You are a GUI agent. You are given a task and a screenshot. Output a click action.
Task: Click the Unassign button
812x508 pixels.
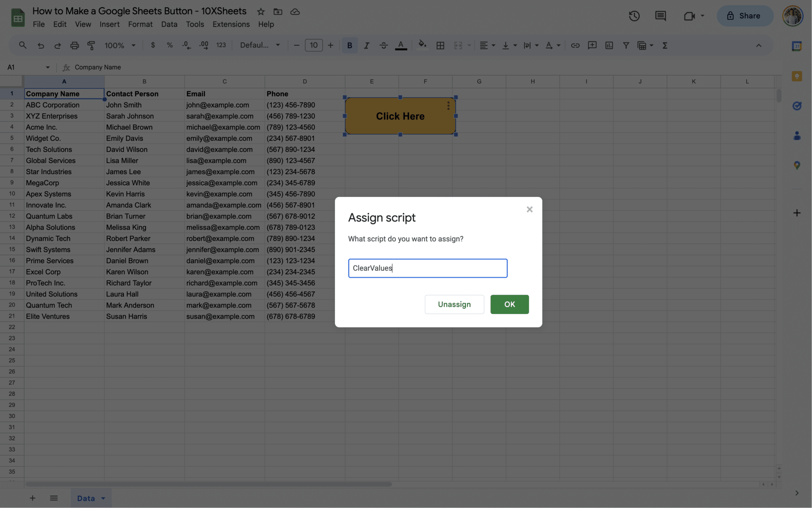454,304
